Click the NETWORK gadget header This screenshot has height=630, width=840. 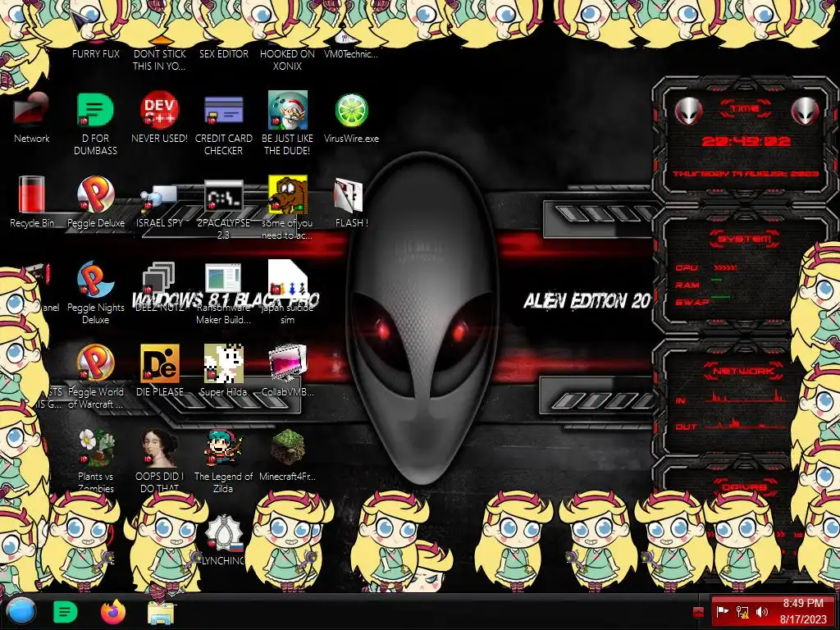[x=745, y=371]
